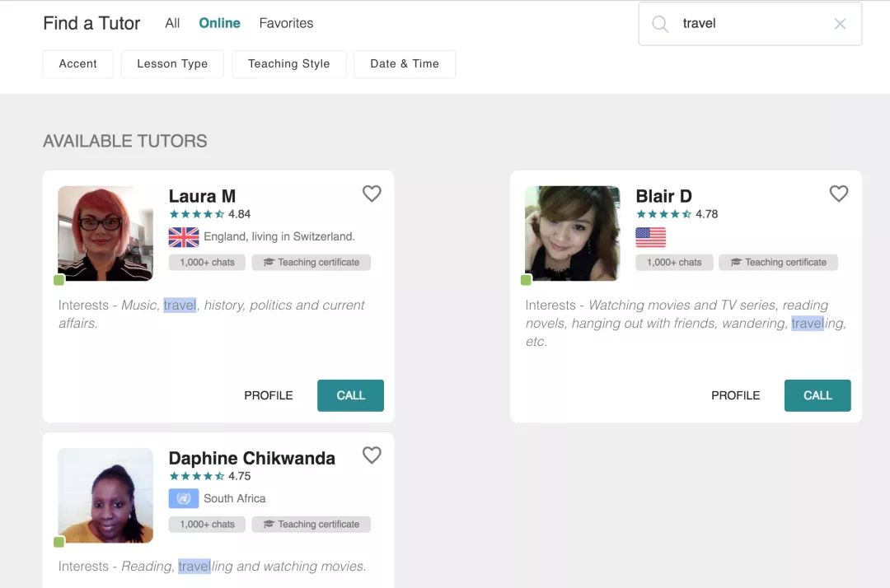Screen dimensions: 890x588
Task: Click Daphine Chikwanda's Teaching certificate badge
Action: 311,525
